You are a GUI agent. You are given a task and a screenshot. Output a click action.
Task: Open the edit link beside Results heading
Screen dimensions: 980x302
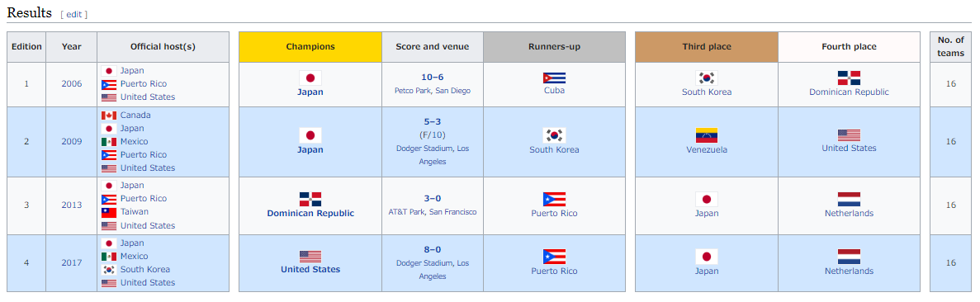pyautogui.click(x=73, y=14)
